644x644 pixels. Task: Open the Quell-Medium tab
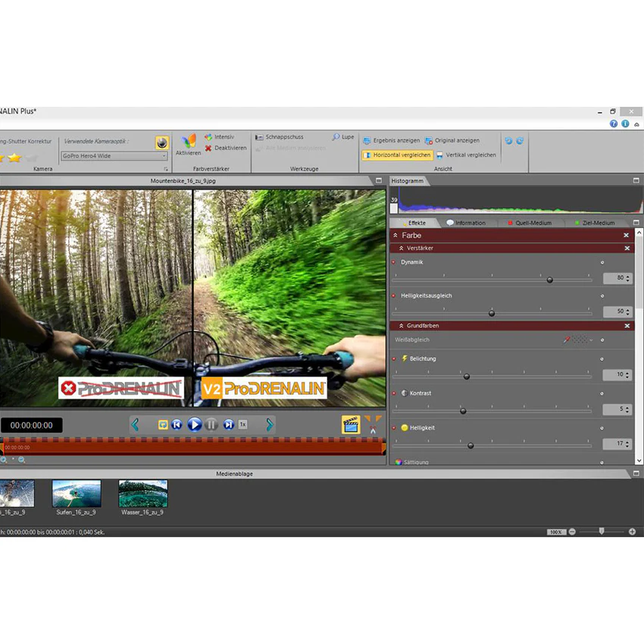tap(530, 223)
